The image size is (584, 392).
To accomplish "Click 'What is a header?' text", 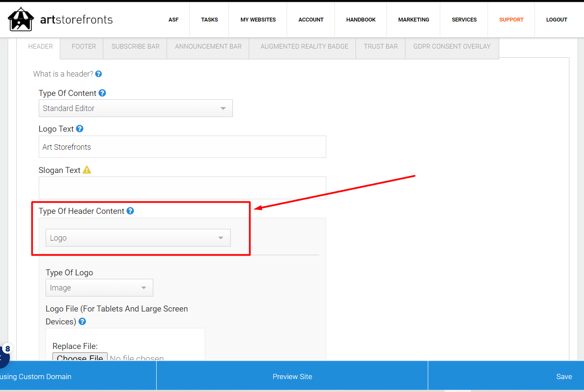I will tap(63, 74).
